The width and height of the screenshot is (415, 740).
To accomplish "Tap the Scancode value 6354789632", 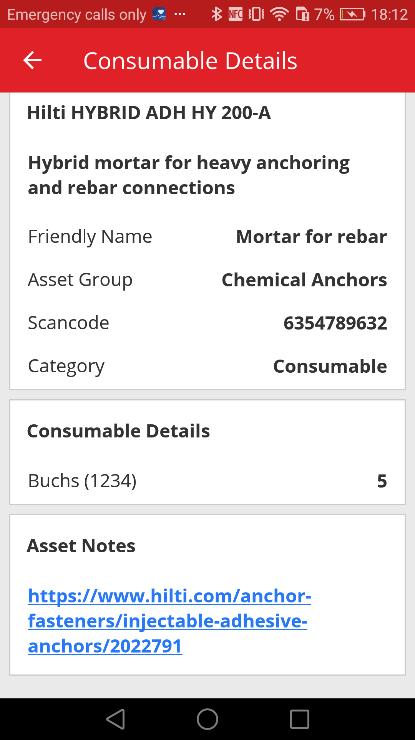I will click(x=335, y=323).
